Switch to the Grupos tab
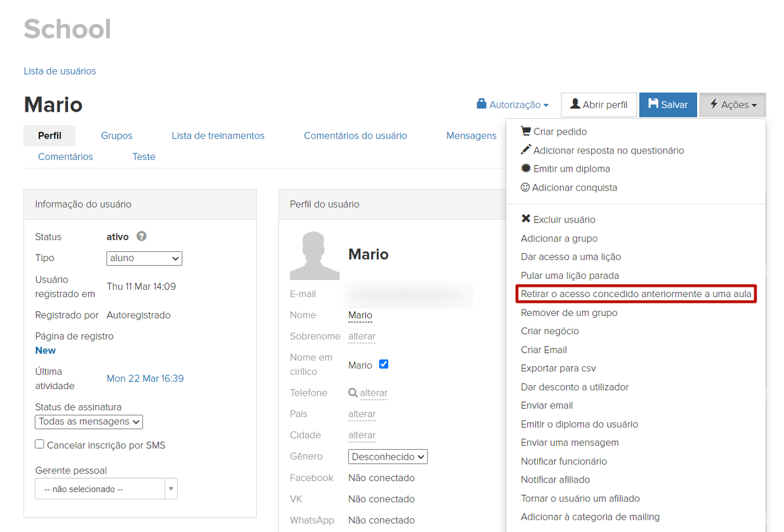This screenshot has width=784, height=532. tap(116, 136)
